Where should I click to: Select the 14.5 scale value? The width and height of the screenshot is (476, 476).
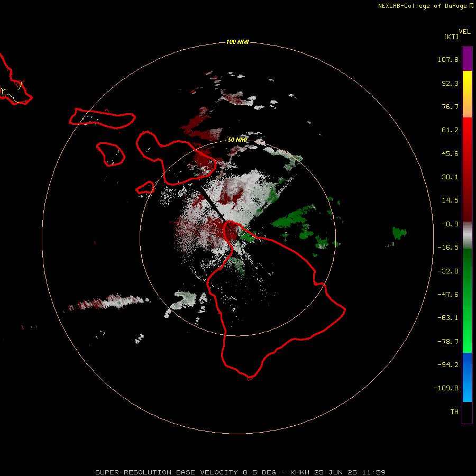450,200
